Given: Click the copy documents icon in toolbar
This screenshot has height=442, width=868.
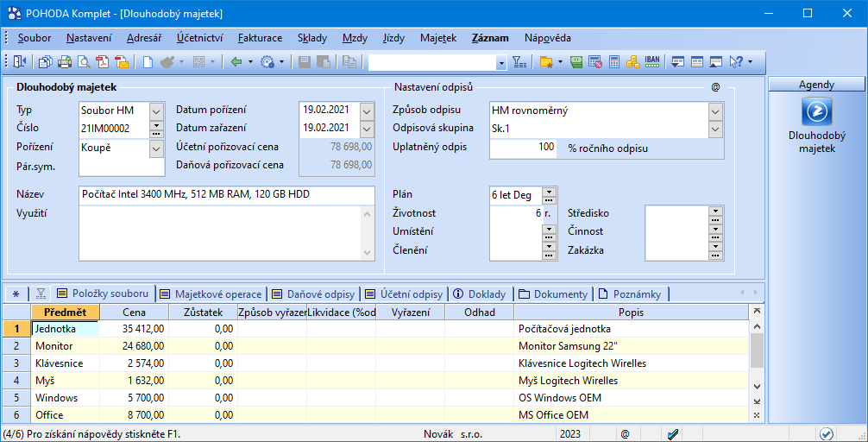Looking at the screenshot, I should click(46, 62).
